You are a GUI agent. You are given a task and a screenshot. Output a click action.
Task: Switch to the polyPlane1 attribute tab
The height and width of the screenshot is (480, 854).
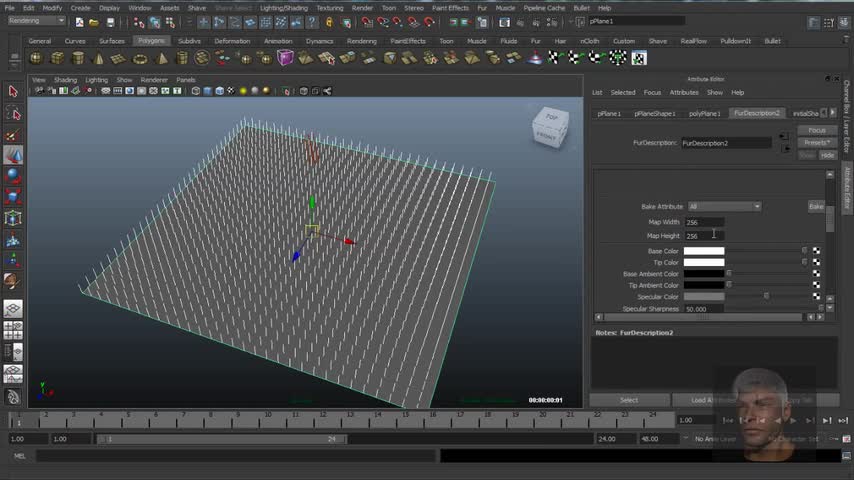click(x=704, y=113)
